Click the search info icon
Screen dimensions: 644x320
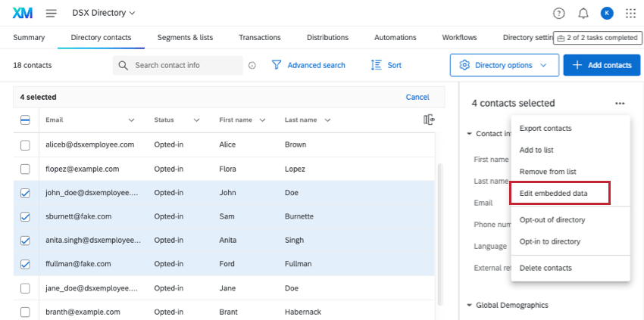[x=252, y=66]
